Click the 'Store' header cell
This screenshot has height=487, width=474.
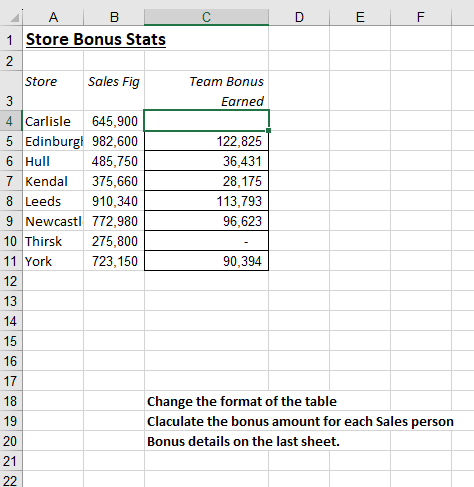click(53, 90)
